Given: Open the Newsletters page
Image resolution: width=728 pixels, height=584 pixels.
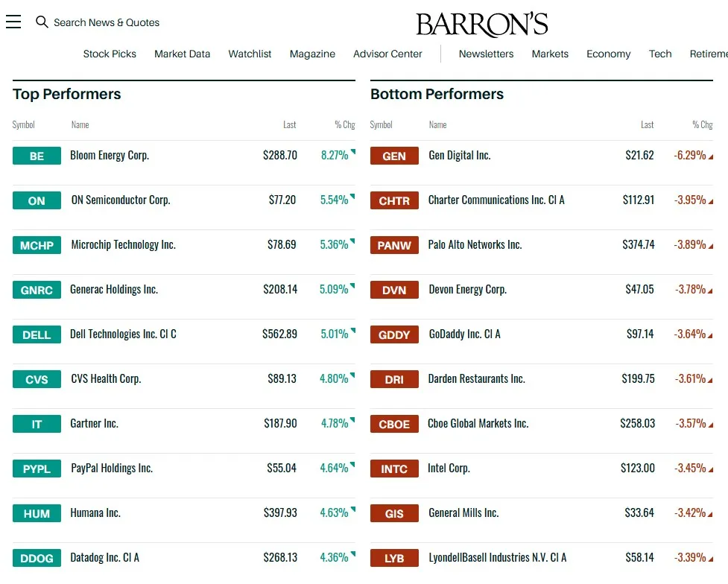Looking at the screenshot, I should (x=486, y=54).
